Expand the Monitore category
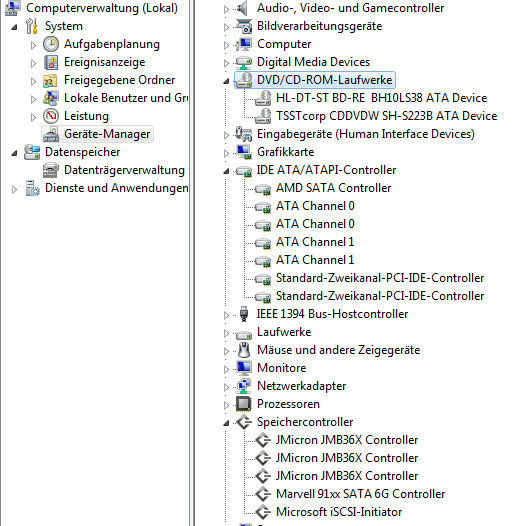 (x=226, y=369)
